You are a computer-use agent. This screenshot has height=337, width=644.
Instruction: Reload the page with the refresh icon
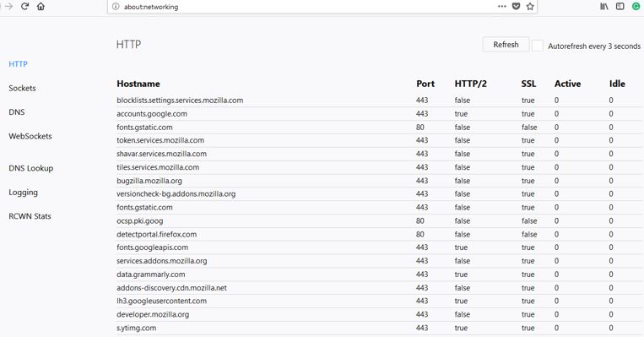point(24,7)
